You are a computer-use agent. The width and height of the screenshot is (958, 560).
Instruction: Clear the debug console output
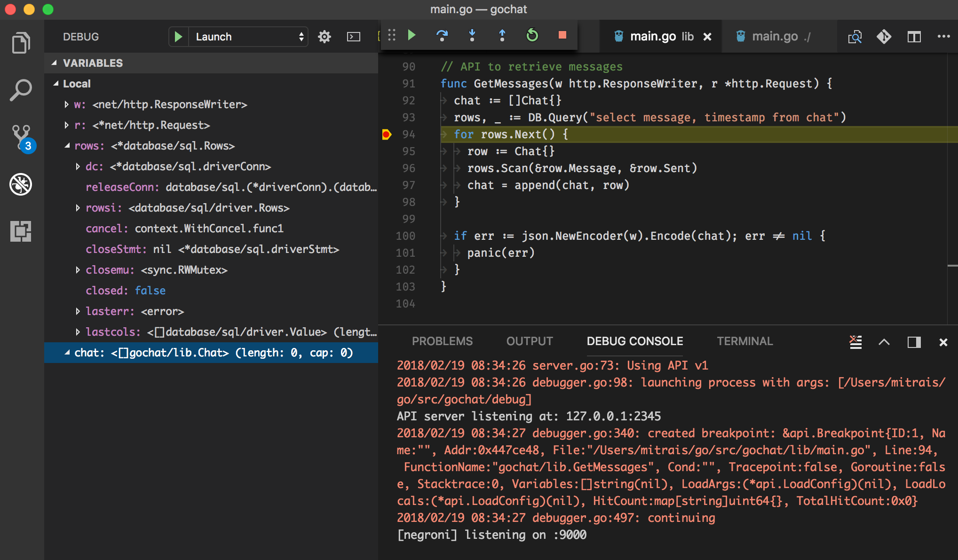(855, 342)
